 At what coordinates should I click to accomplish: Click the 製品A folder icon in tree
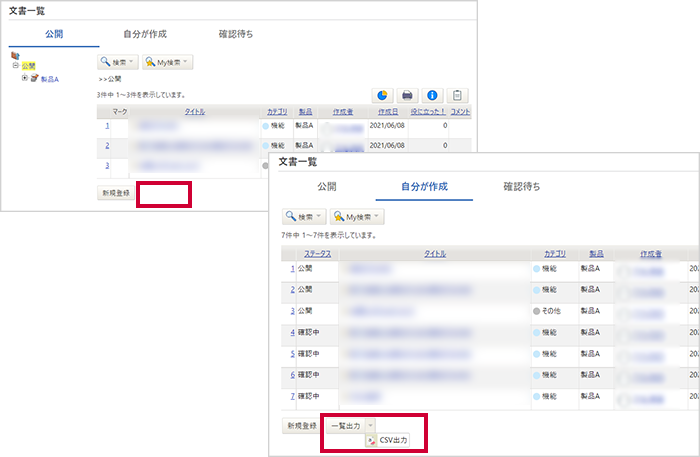tap(35, 78)
